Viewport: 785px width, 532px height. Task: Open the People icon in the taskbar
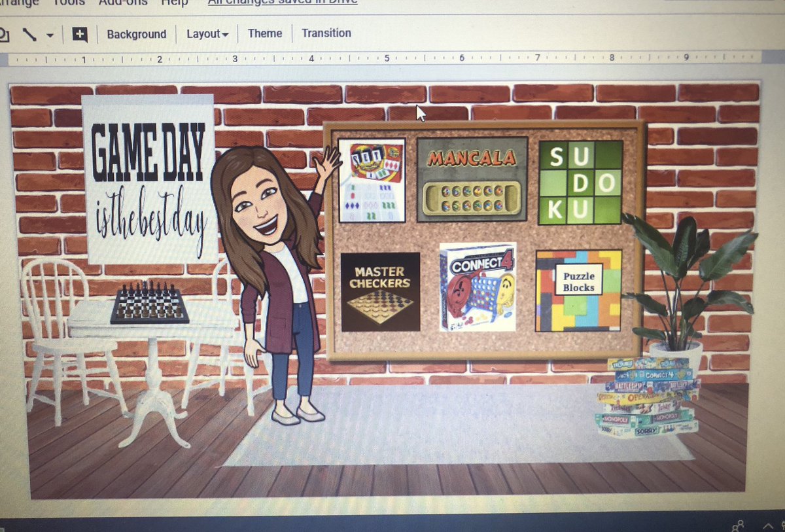[x=738, y=525]
